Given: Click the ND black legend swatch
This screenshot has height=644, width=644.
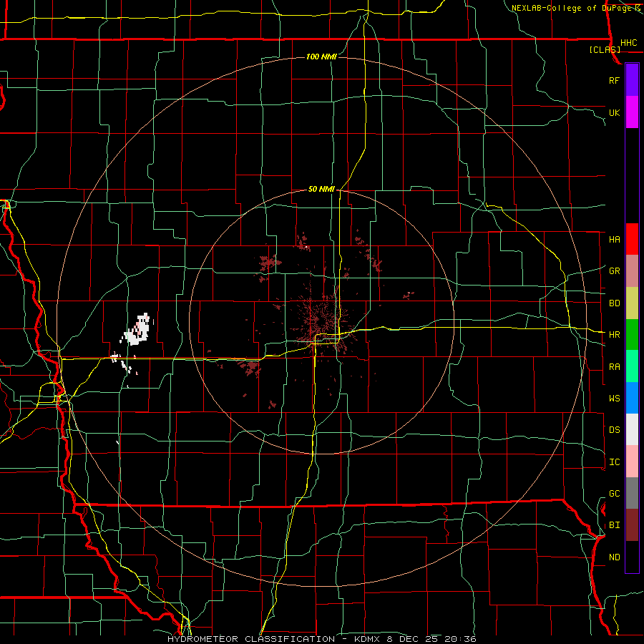Looking at the screenshot, I should coord(632,557).
